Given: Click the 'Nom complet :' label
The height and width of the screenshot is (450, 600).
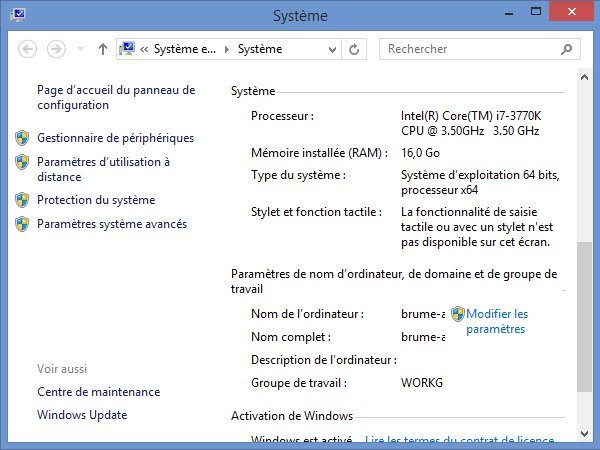Looking at the screenshot, I should pos(291,337).
